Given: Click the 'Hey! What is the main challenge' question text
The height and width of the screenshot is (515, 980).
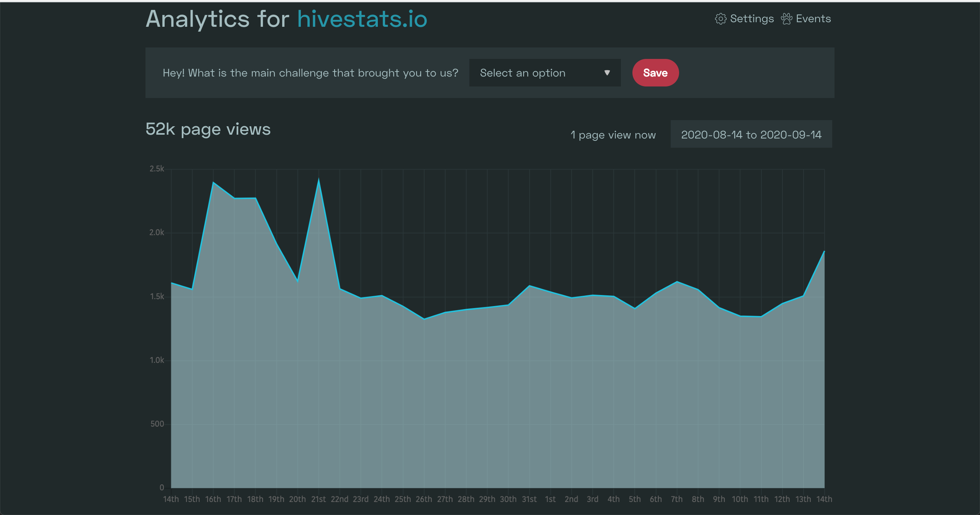Looking at the screenshot, I should [310, 73].
